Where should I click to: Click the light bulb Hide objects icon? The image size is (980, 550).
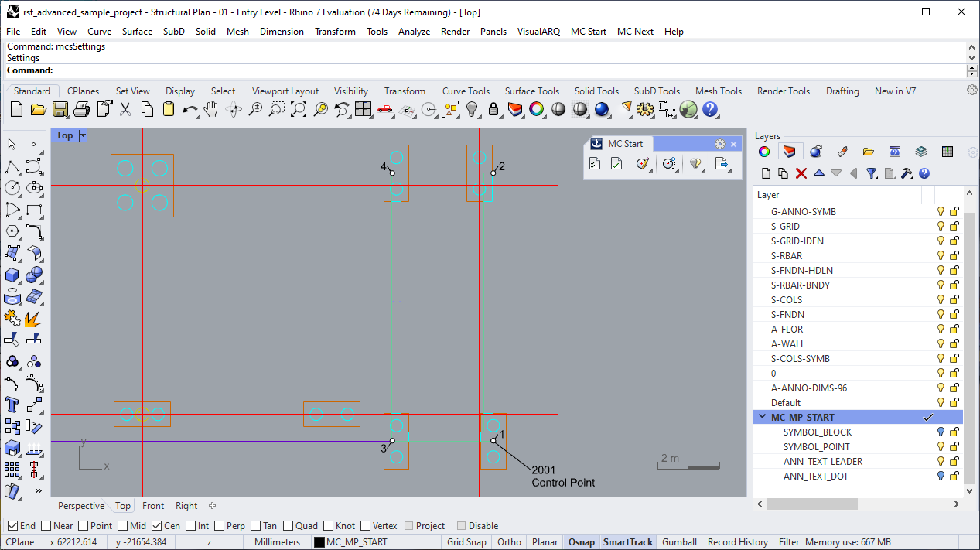[x=472, y=110]
